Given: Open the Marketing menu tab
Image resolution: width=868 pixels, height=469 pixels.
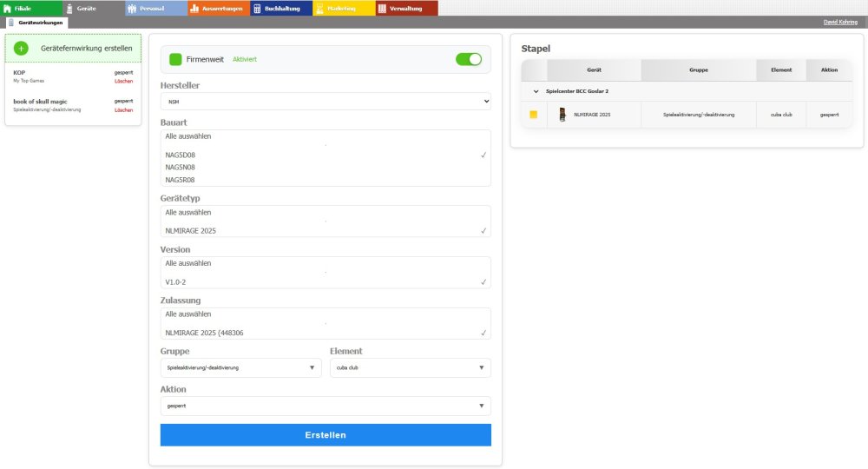Looking at the screenshot, I should (344, 8).
